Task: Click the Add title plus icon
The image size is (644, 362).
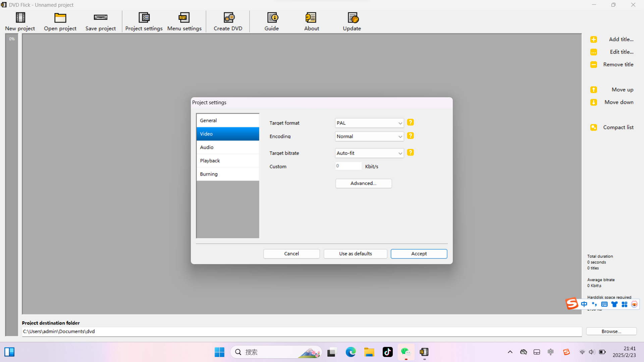Action: (594, 40)
